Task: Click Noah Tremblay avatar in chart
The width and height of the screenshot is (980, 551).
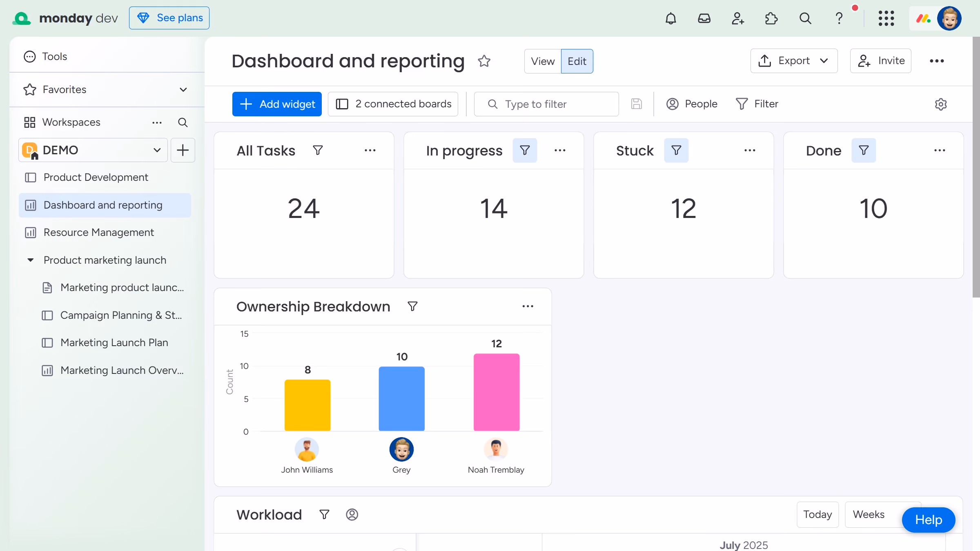Action: [496, 449]
